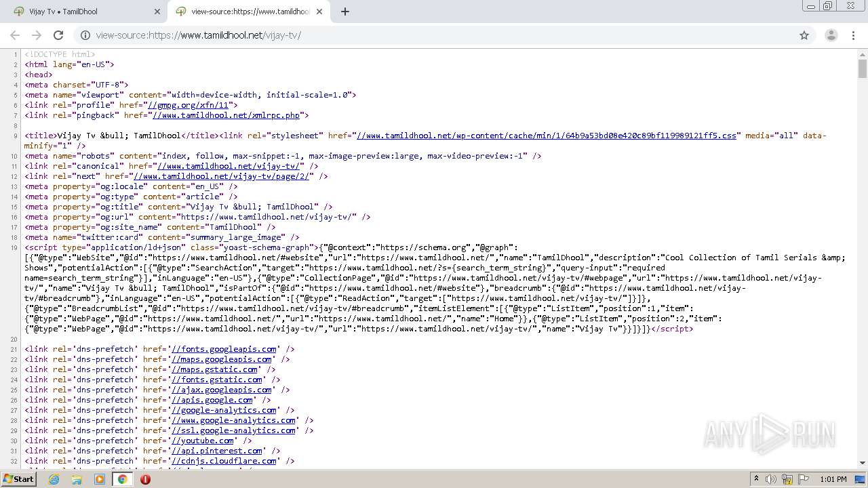Image resolution: width=868 pixels, height=488 pixels.
Task: Click the vertical scrollbar thumb
Action: pyautogui.click(x=863, y=68)
